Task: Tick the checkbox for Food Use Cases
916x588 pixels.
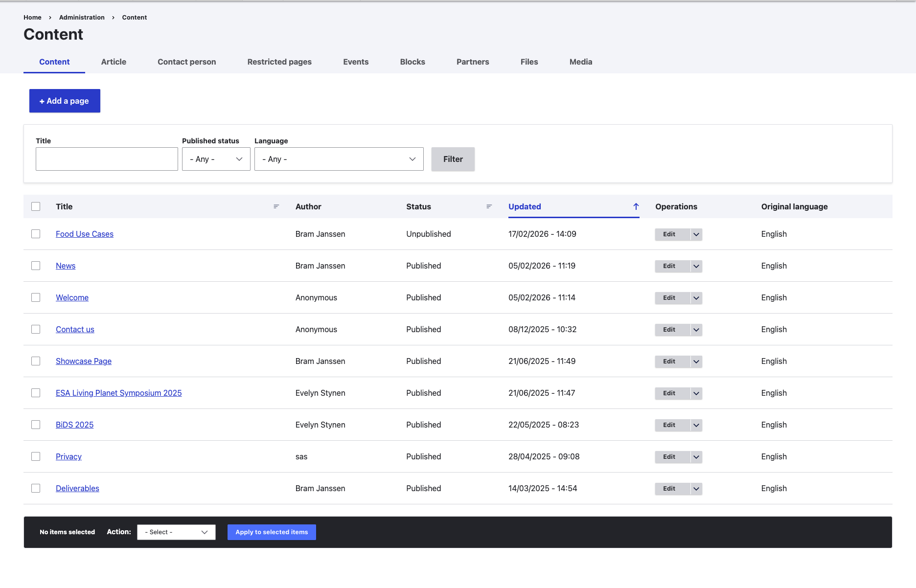Action: tap(36, 234)
